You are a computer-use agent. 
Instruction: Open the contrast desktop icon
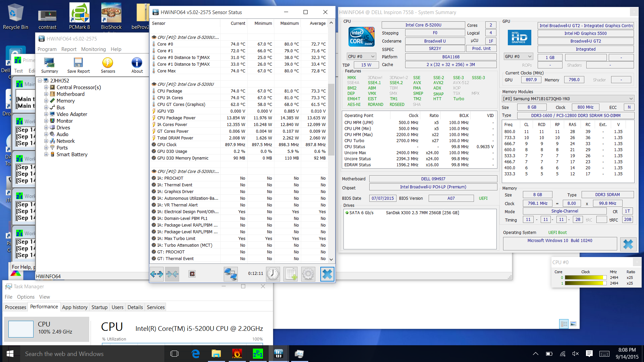(x=47, y=19)
